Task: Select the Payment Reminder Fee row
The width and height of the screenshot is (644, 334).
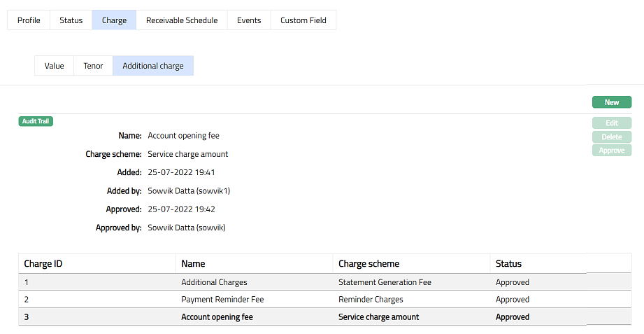Action: (222, 300)
